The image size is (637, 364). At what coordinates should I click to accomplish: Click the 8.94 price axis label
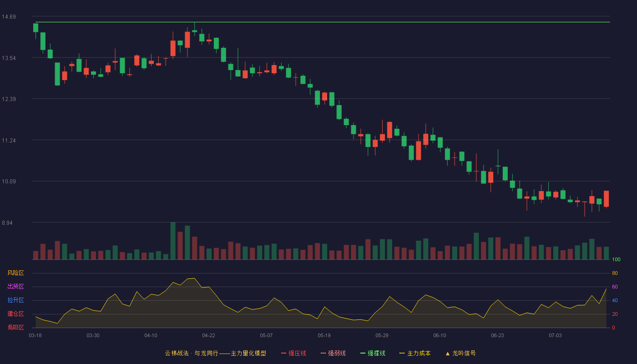coord(9,222)
